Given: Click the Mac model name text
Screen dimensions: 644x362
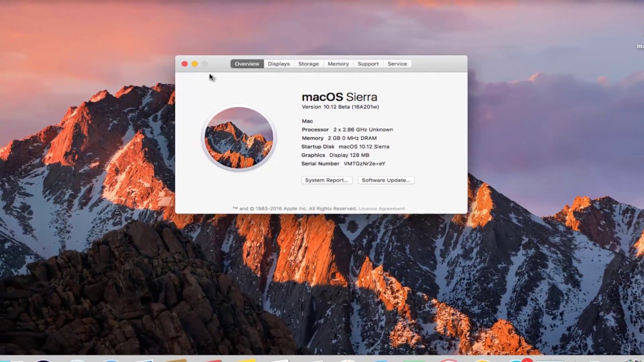Looking at the screenshot, I should click(x=307, y=121).
